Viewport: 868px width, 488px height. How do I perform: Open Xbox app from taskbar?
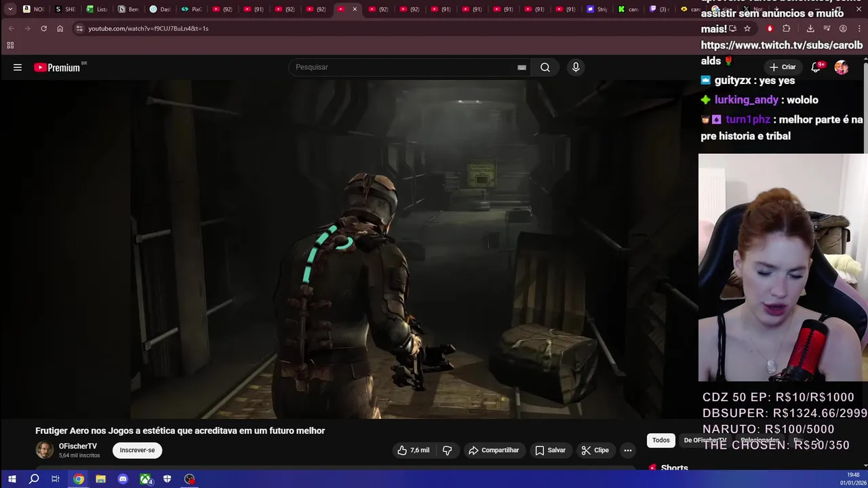[145, 479]
